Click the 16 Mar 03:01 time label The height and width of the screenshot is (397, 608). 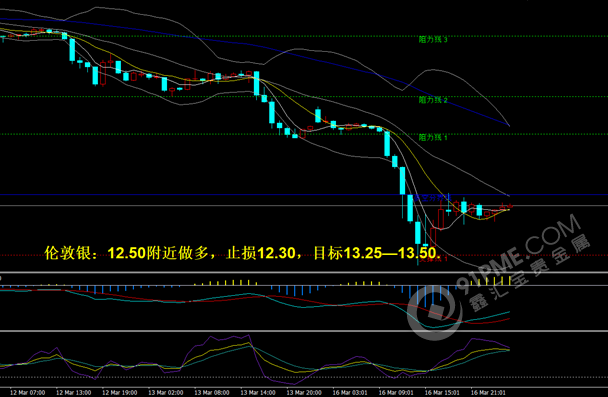point(350,392)
